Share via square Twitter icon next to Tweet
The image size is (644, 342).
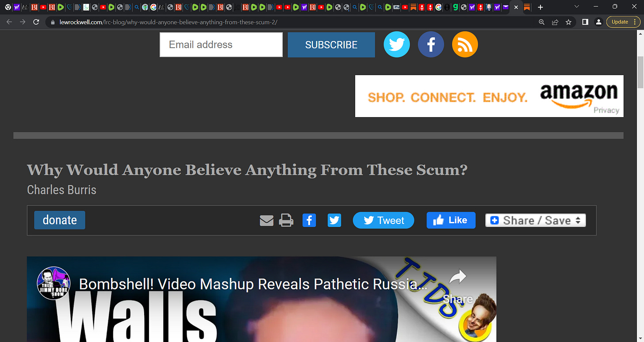point(334,220)
